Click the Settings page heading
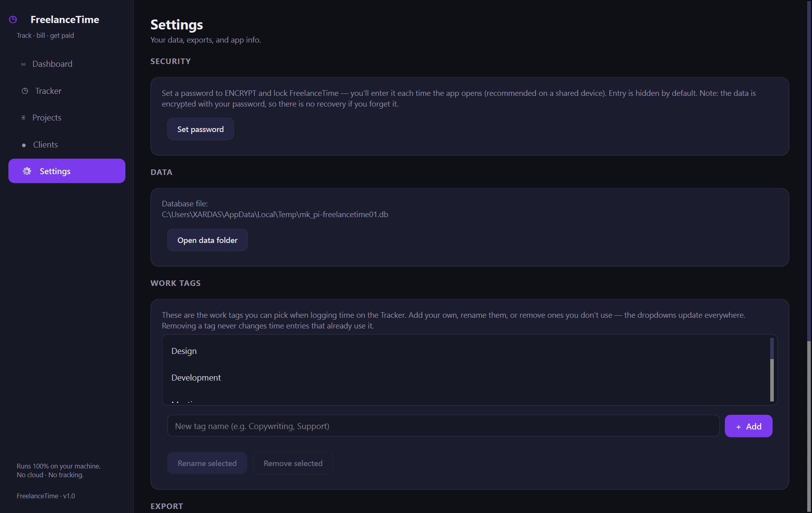The height and width of the screenshot is (513, 812). [x=177, y=25]
